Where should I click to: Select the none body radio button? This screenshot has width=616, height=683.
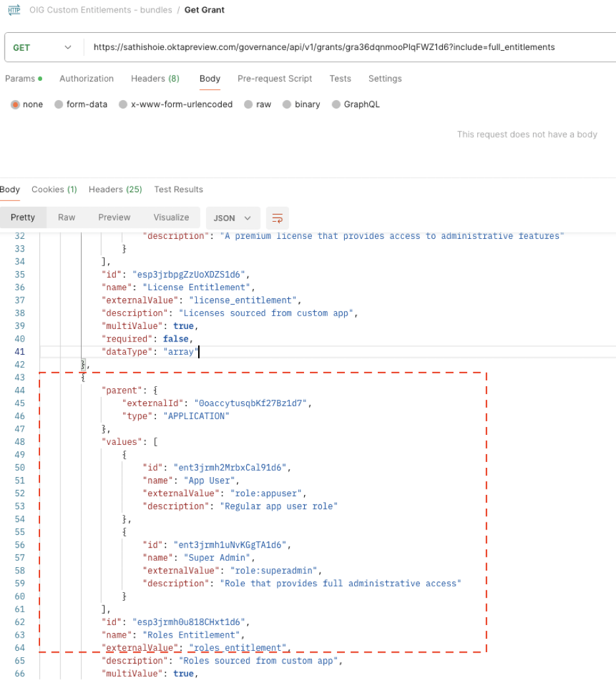[15, 105]
